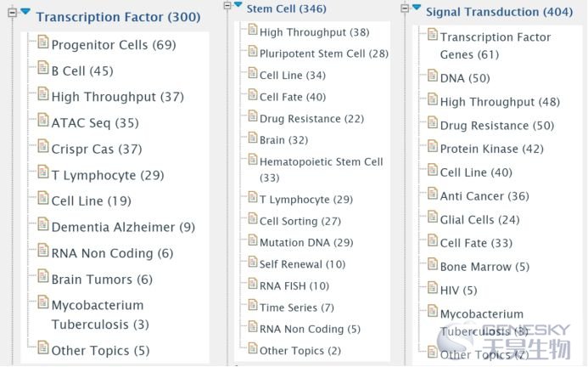Click document icon beside Protein Kinase (42)
This screenshot has width=588, height=367.
coord(433,146)
